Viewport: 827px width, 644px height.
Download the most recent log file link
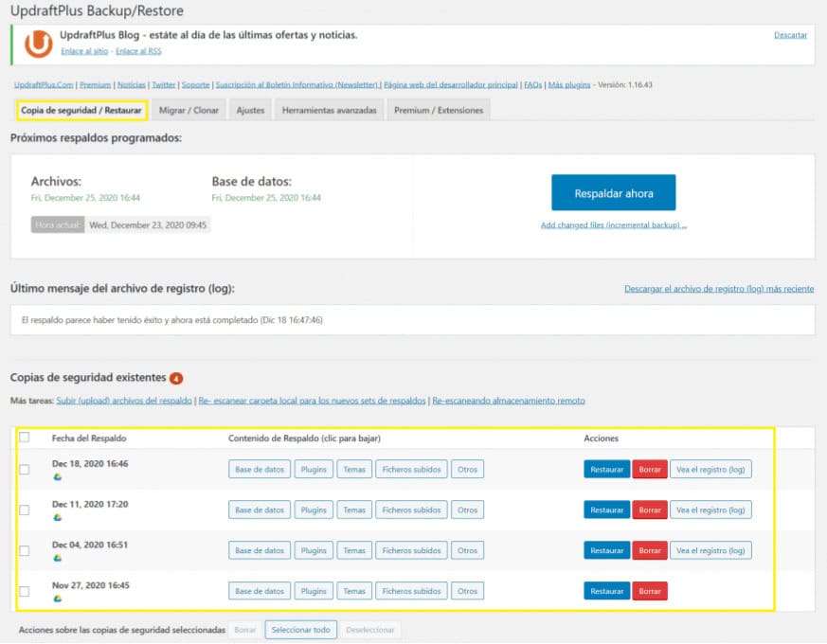719,289
